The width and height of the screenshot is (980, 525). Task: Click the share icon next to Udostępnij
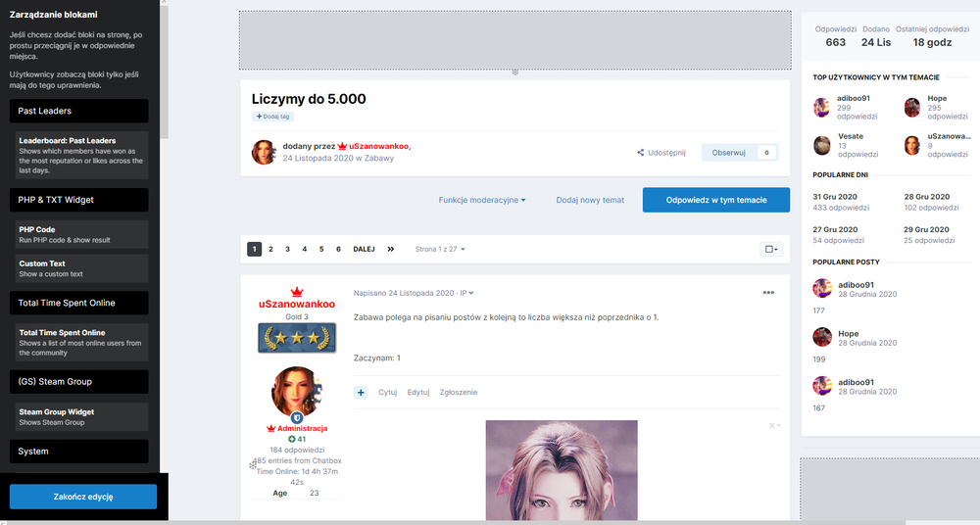click(641, 153)
